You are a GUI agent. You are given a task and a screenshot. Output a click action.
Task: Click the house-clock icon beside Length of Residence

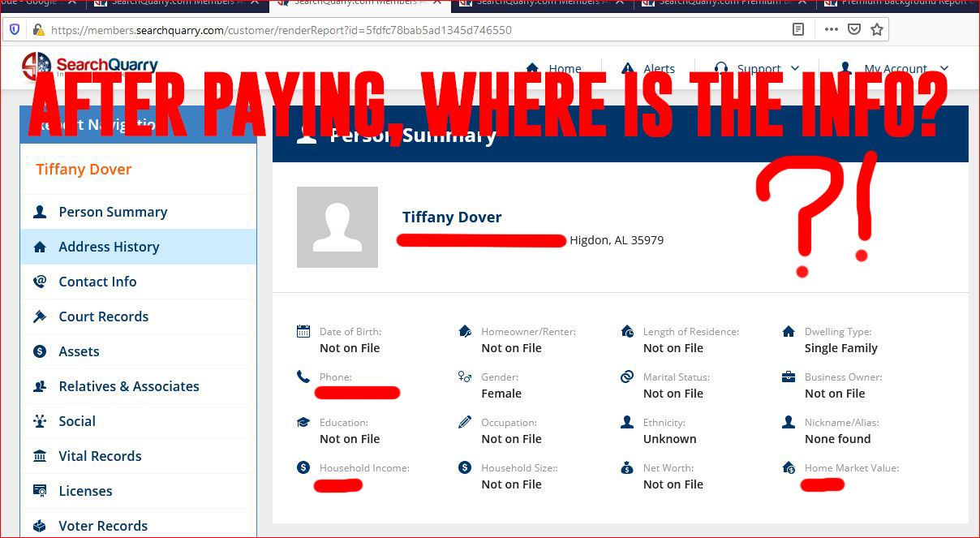627,331
